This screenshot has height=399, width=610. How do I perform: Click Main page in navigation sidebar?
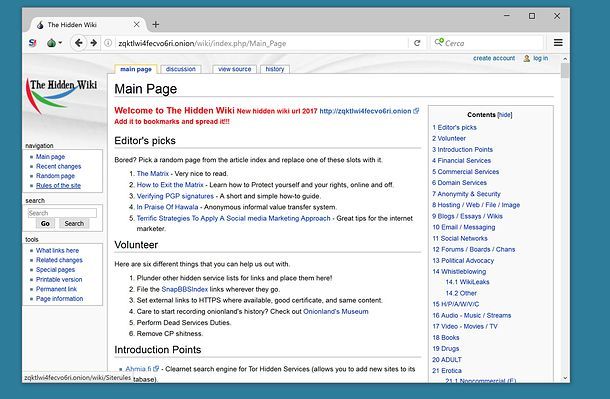(x=51, y=157)
